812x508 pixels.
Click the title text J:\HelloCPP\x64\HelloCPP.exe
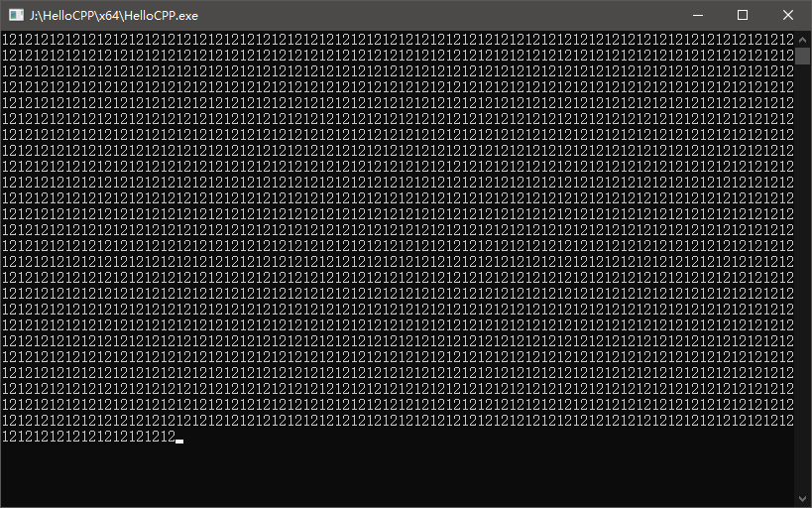[114, 16]
